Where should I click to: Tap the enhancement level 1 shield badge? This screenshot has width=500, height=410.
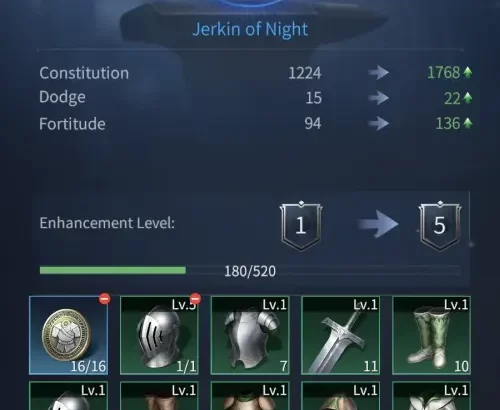301,225
